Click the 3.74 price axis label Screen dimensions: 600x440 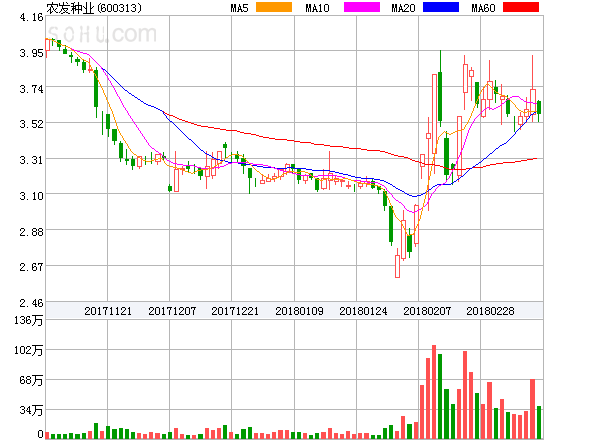[31, 89]
